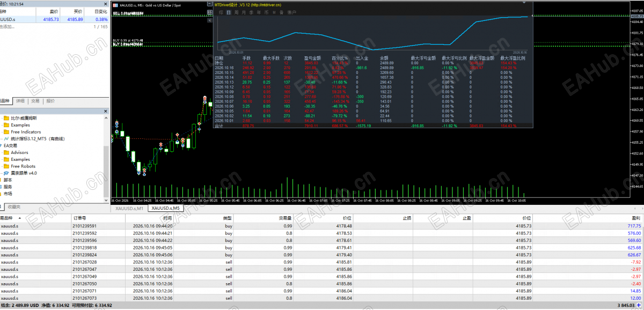Select the XAUUSD.s,M5 chart tab
Screen dimensions: 644x310
pos(165,208)
